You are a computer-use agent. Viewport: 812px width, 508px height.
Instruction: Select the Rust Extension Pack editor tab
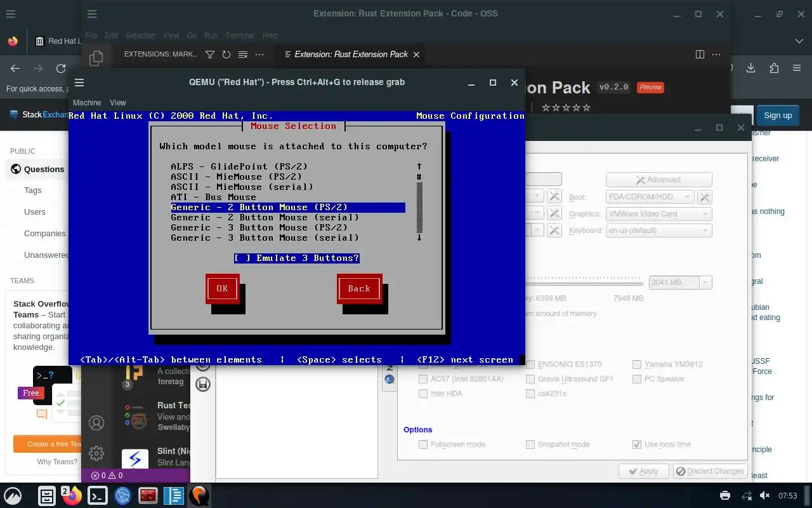[351, 55]
